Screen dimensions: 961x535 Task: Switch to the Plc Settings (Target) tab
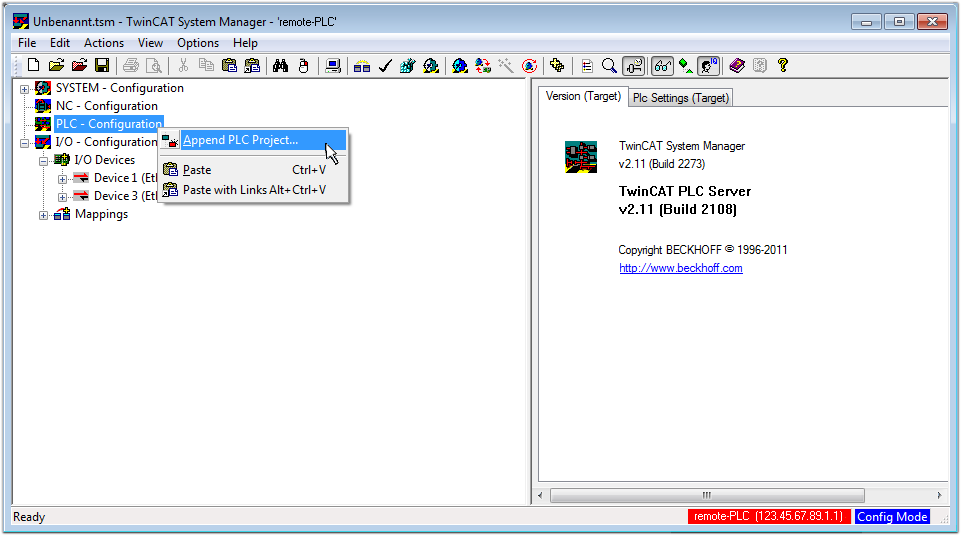[680, 98]
